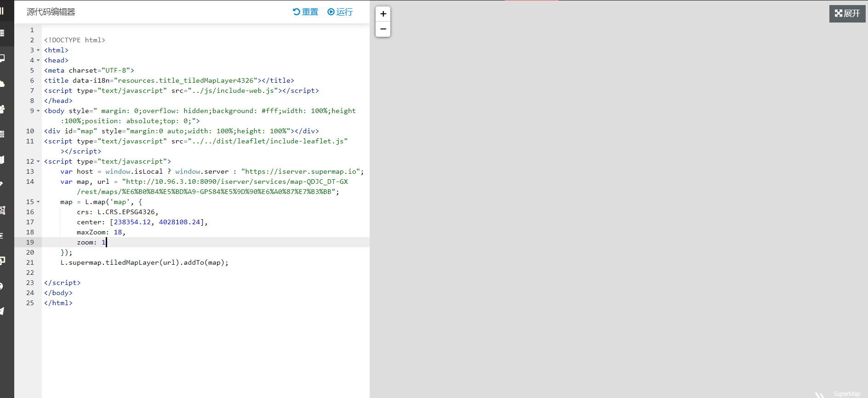868x398 pixels.
Task: Click the maxZoom: 18 line
Action: (101, 232)
